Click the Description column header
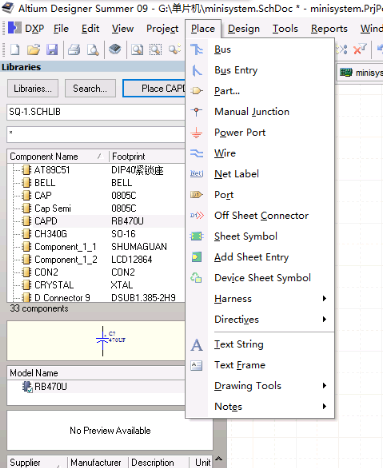The height and width of the screenshot is (468, 383). point(159,462)
